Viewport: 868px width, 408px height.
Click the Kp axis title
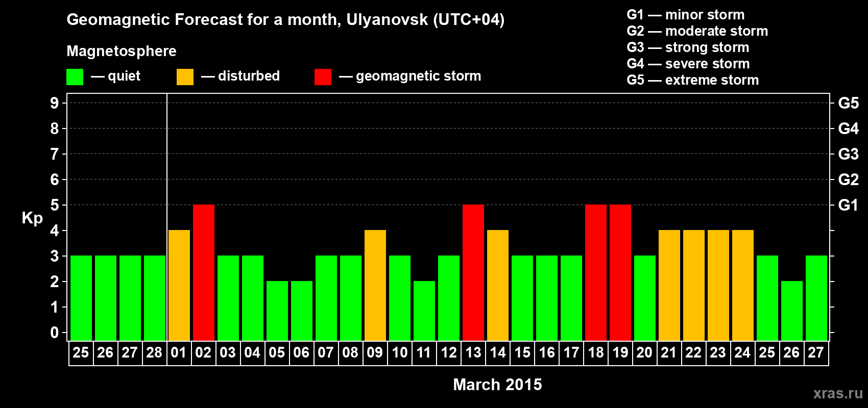[x=32, y=218]
